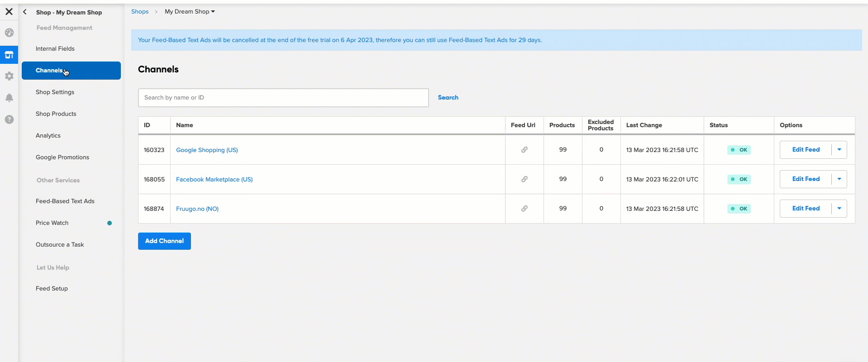Expand the options dropdown for Fruugo.no (NO)
This screenshot has width=868, height=362.
(839, 209)
